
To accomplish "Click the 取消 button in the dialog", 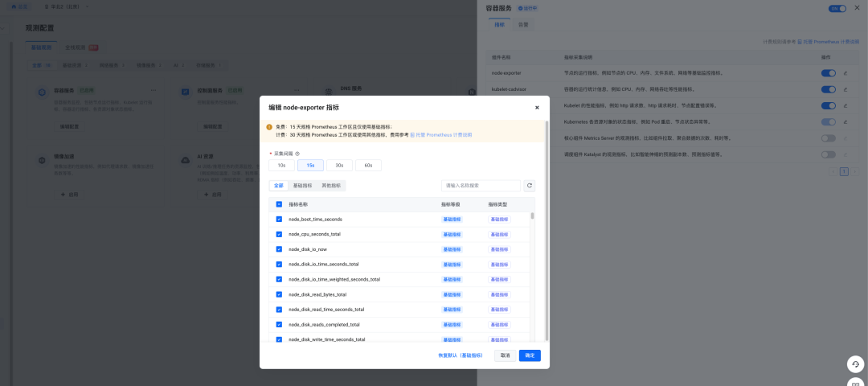I will coord(505,355).
